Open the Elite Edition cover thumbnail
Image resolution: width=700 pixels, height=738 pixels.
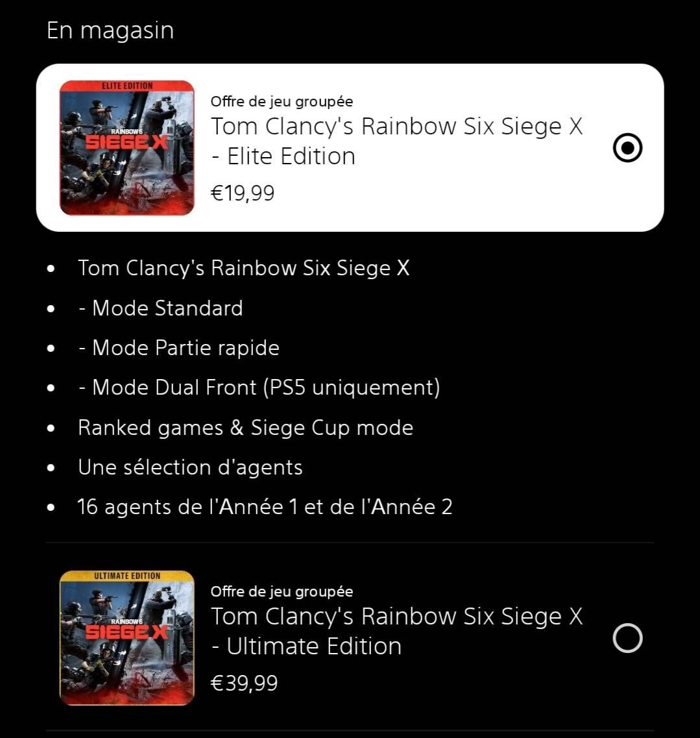127,148
